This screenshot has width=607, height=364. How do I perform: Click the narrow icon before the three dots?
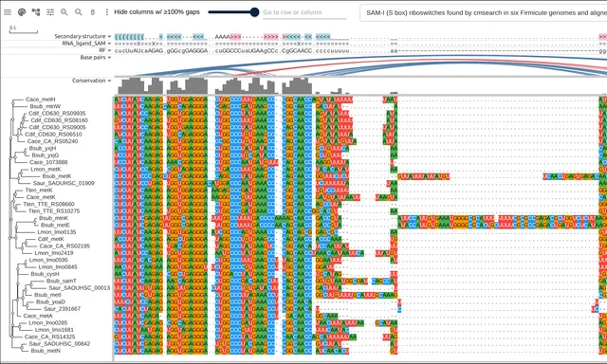click(93, 12)
